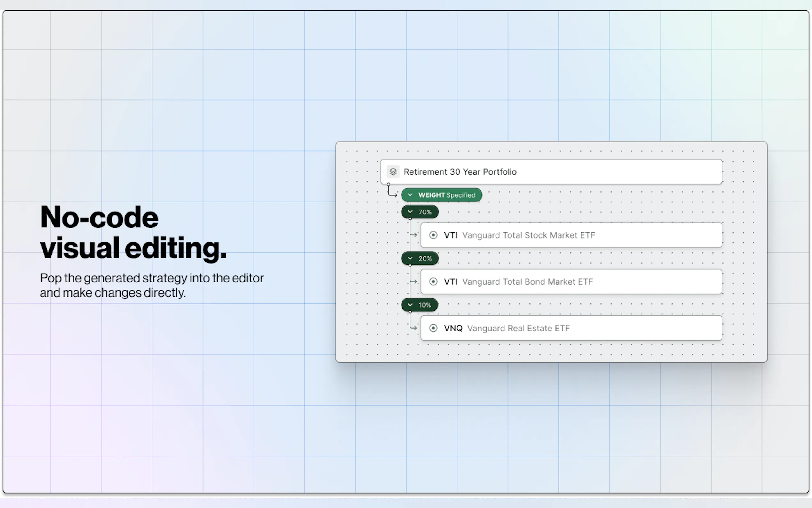
Task: Select the Retirement 30 Year Portfolio title
Action: 460,172
